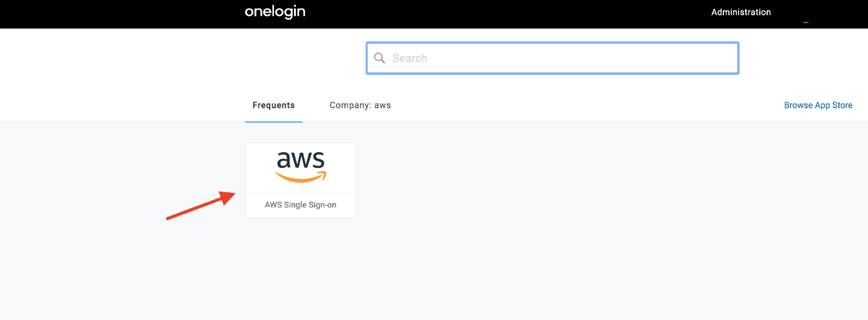Select the AWS Single Sign-on app card

pos(301,180)
